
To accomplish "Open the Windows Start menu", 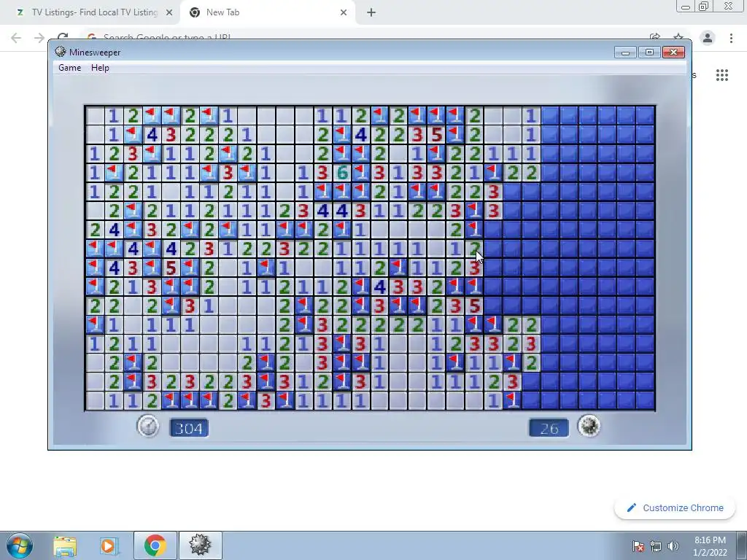I will tap(20, 545).
